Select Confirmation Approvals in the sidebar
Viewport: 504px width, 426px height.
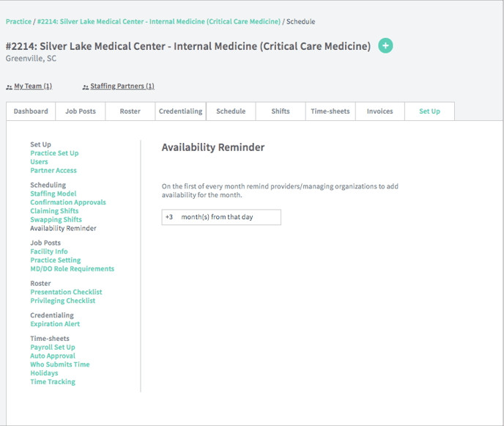click(68, 202)
